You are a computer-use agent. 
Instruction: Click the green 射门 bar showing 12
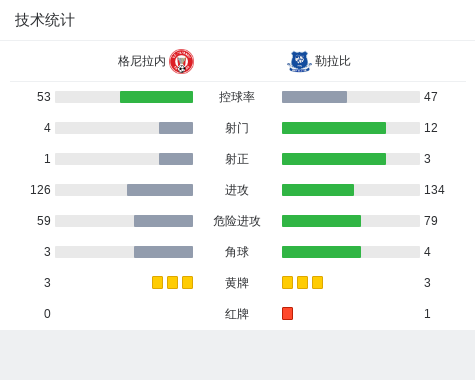(x=334, y=128)
